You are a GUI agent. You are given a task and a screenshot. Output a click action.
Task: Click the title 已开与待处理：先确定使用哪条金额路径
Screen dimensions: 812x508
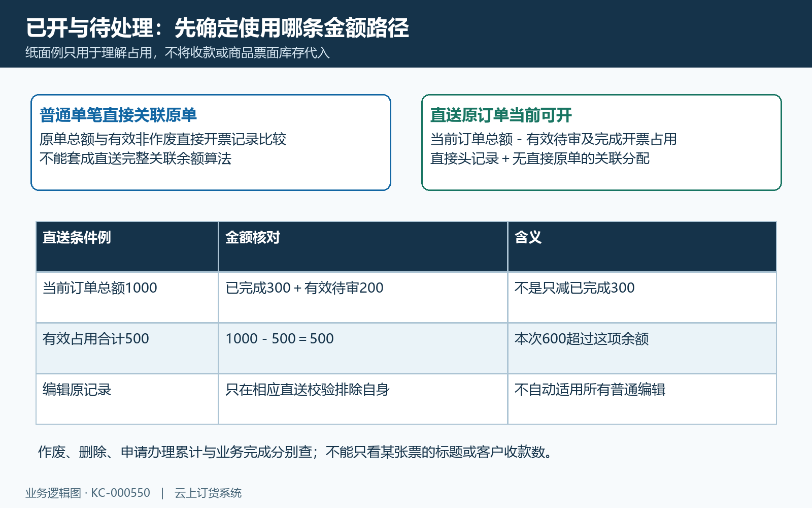pos(217,28)
